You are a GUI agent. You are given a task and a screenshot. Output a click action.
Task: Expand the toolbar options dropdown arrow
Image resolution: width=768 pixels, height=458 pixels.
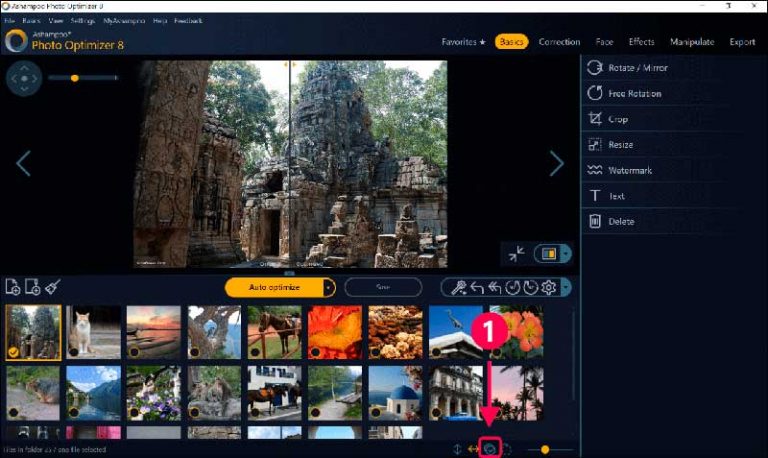[566, 288]
